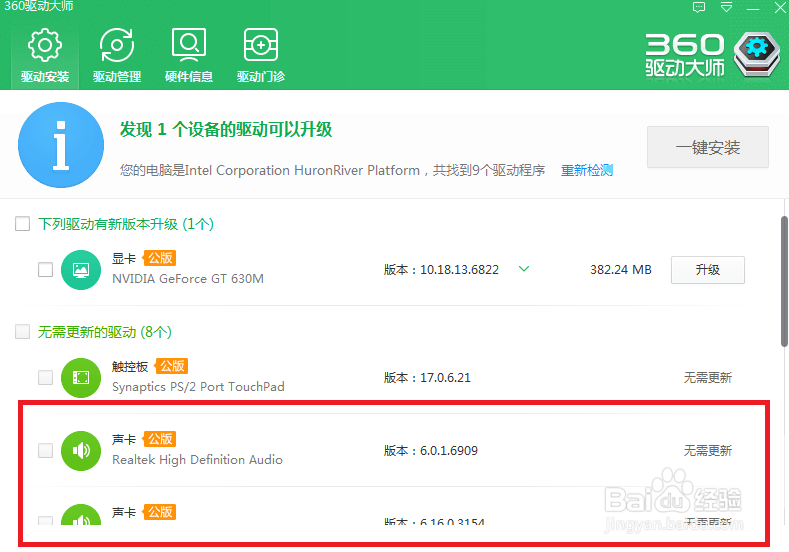Select the text NVIDIA GeForce GT 630M
The height and width of the screenshot is (552, 789).
tap(188, 279)
